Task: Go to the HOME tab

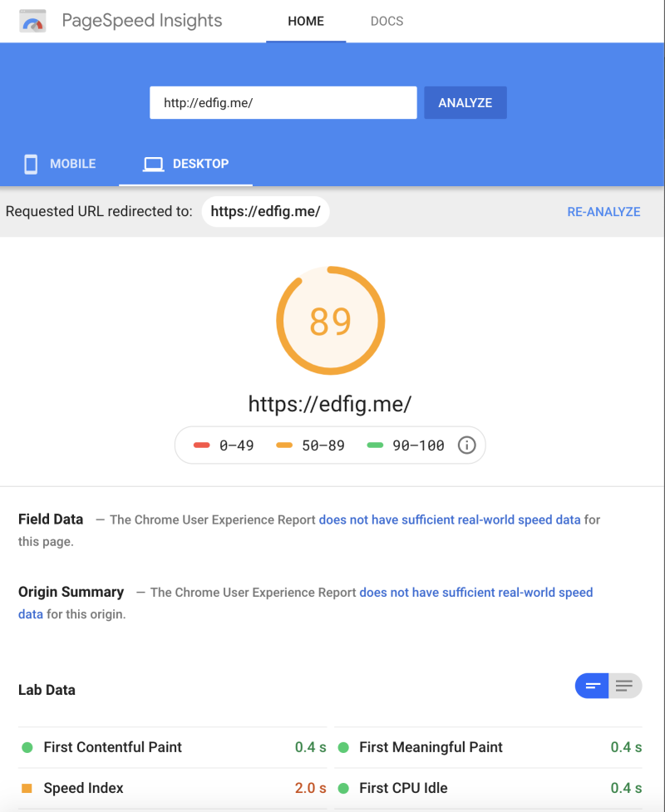Action: point(306,22)
